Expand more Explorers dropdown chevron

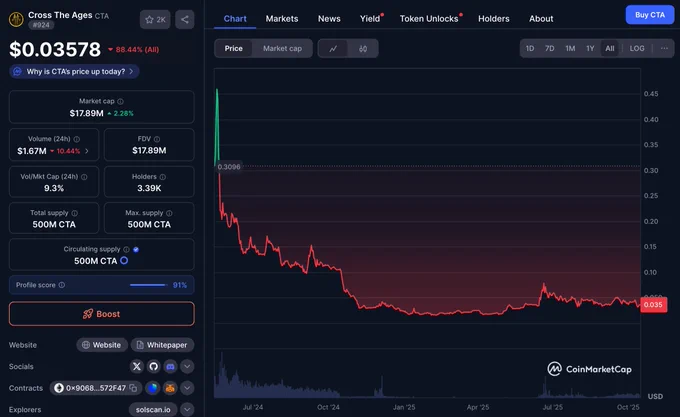(187, 410)
